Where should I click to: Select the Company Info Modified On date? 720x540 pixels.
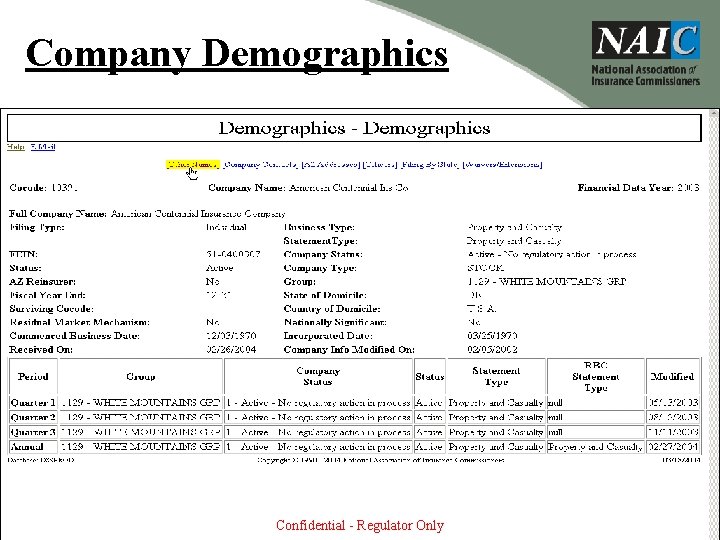[492, 349]
